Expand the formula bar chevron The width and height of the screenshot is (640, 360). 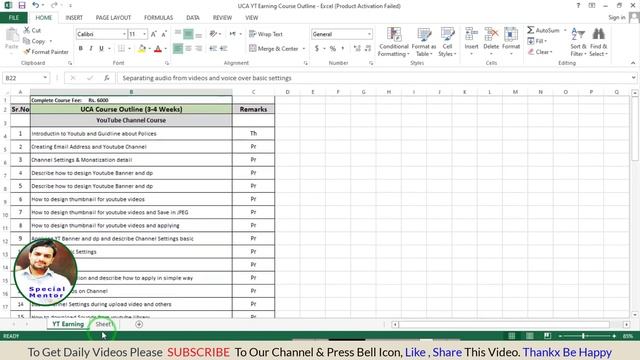click(x=633, y=78)
